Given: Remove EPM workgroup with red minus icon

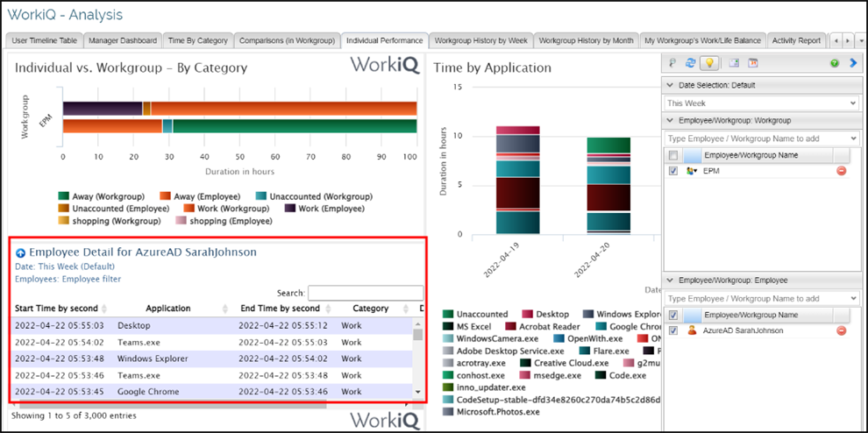Looking at the screenshot, I should (841, 171).
